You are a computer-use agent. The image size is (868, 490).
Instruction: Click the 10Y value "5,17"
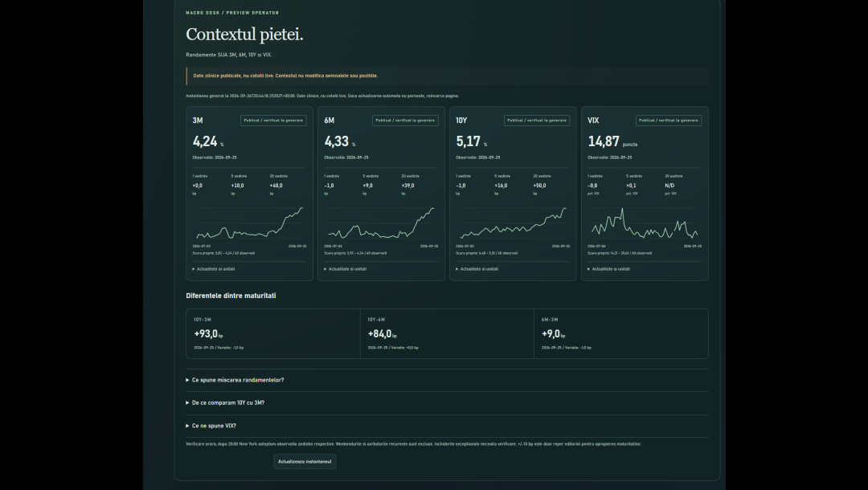pyautogui.click(x=469, y=141)
